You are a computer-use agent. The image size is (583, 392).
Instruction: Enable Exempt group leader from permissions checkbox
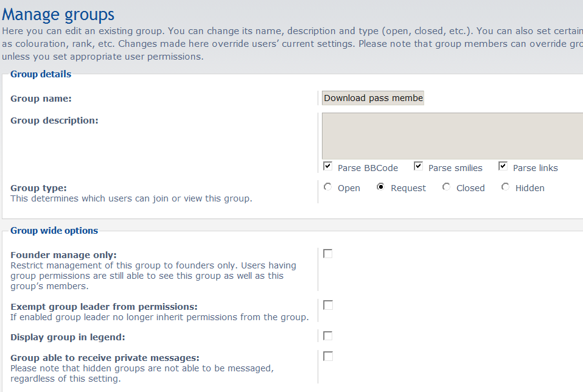(x=328, y=305)
